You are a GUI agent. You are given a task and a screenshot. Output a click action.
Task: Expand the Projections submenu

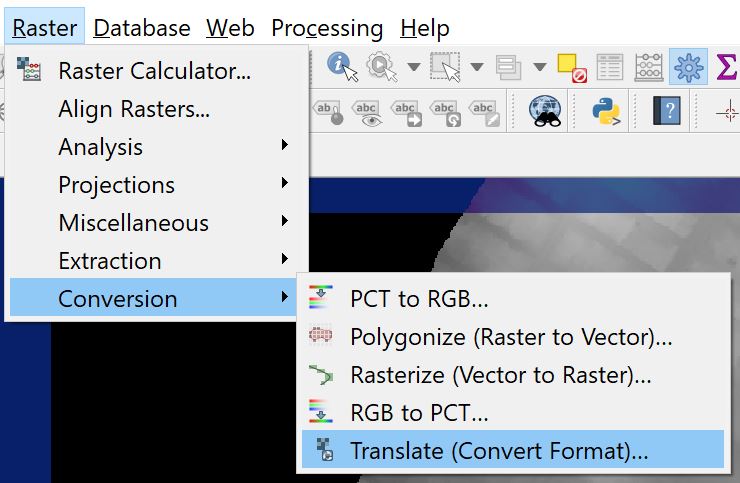(x=158, y=185)
